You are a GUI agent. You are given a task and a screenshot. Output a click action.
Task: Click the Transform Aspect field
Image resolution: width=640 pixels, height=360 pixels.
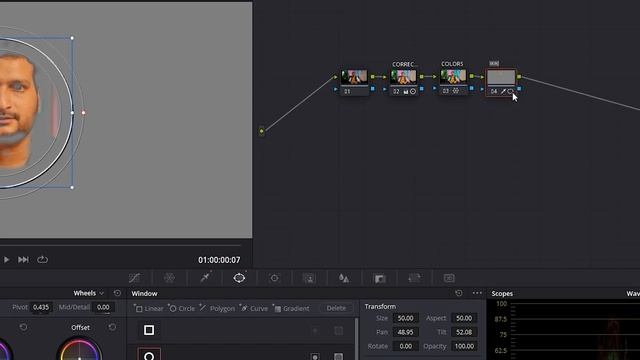point(464,318)
